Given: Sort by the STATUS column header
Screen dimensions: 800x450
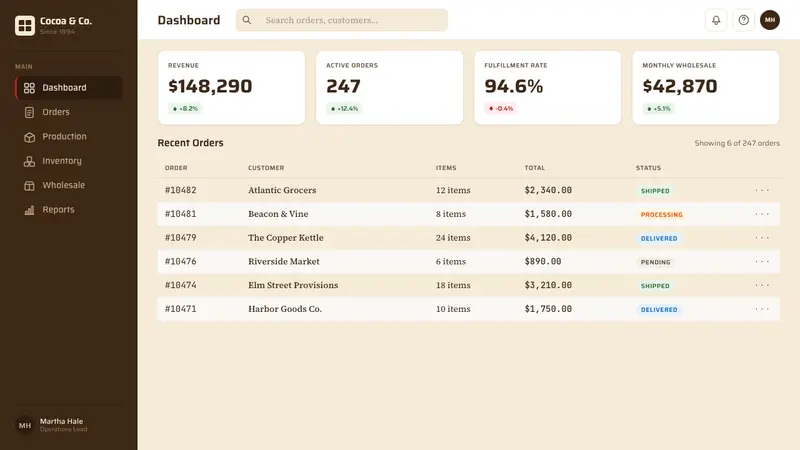Looking at the screenshot, I should 648,168.
